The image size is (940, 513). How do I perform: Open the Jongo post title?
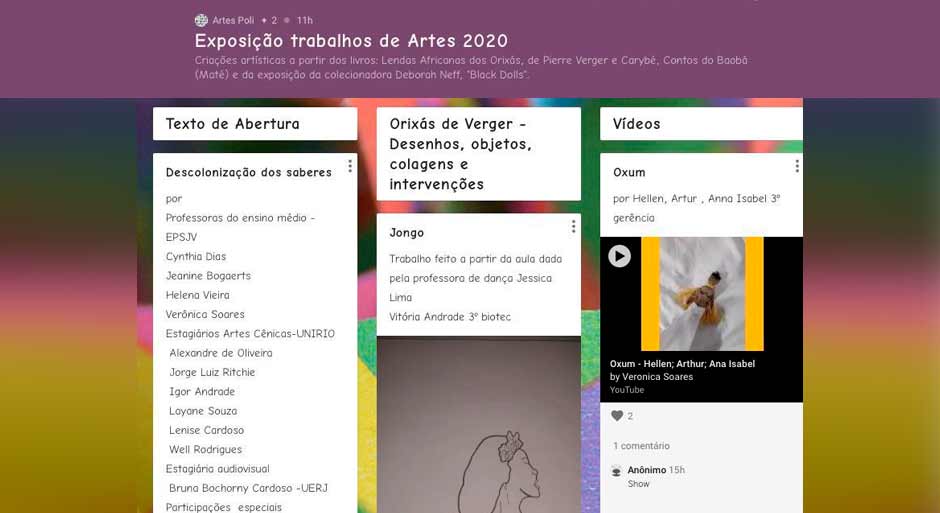tap(406, 233)
